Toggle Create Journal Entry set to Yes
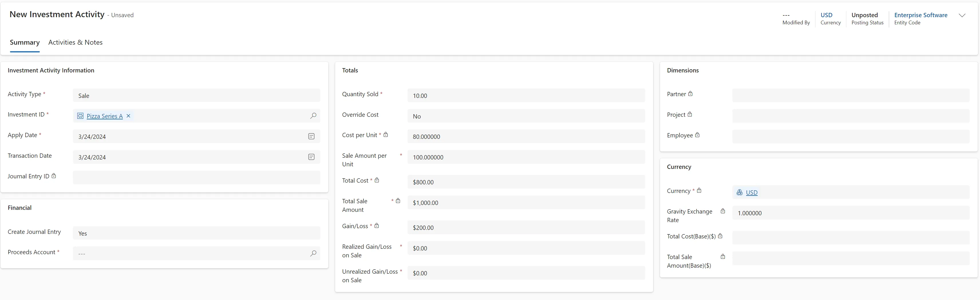The height and width of the screenshot is (300, 980). point(196,233)
